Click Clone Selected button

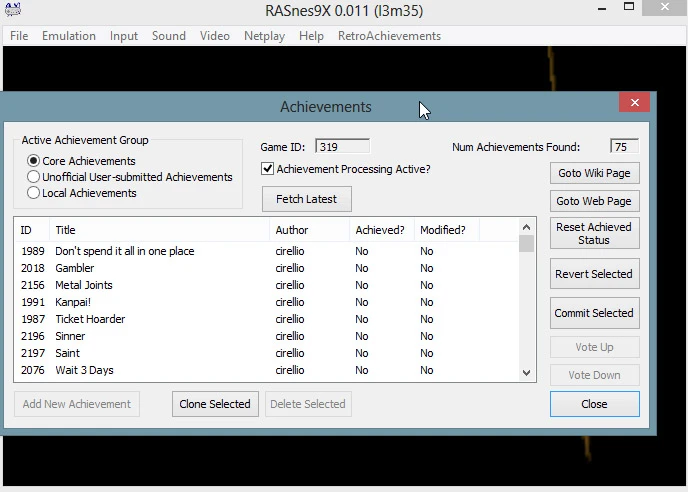point(215,404)
